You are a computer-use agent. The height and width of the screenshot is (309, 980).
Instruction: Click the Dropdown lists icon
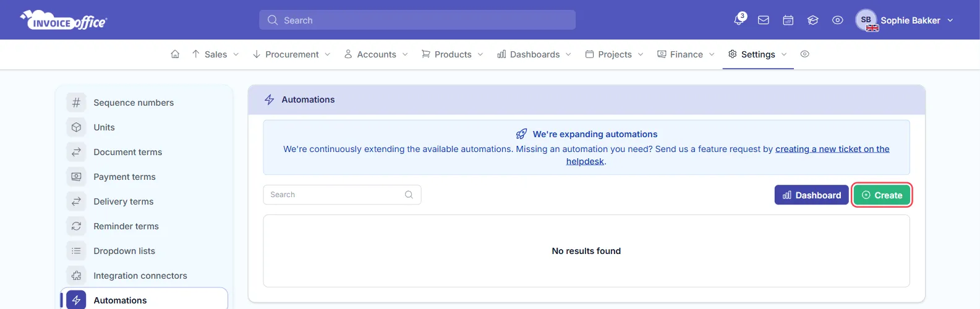tap(76, 251)
